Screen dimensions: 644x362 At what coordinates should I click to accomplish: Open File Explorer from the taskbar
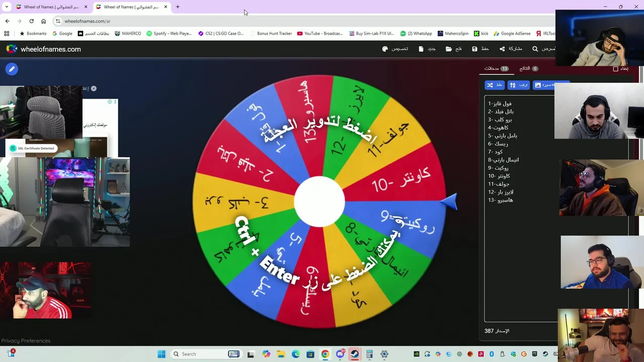(x=281, y=354)
